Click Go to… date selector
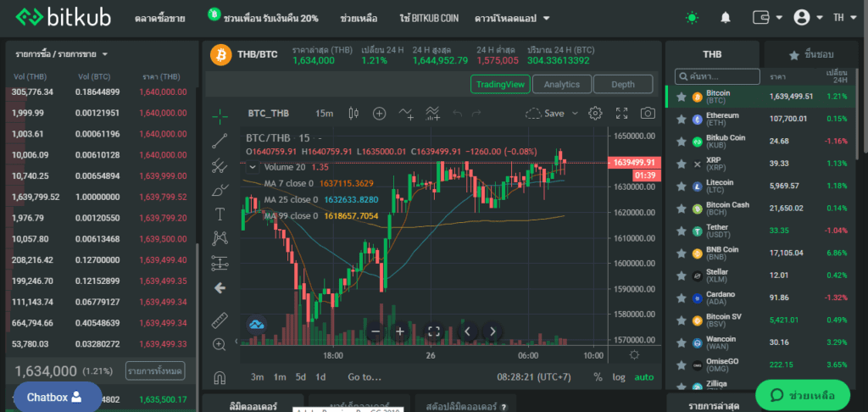868x412 pixels. [x=364, y=377]
